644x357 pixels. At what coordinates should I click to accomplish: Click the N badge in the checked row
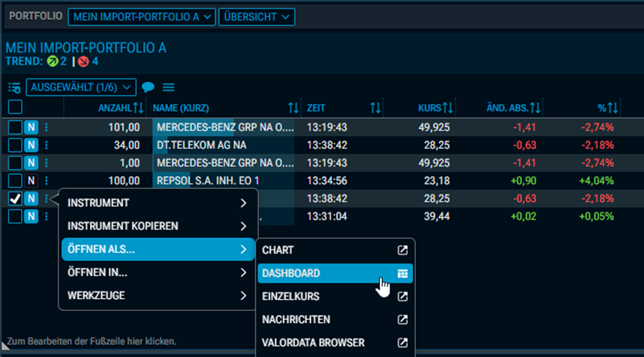(31, 199)
